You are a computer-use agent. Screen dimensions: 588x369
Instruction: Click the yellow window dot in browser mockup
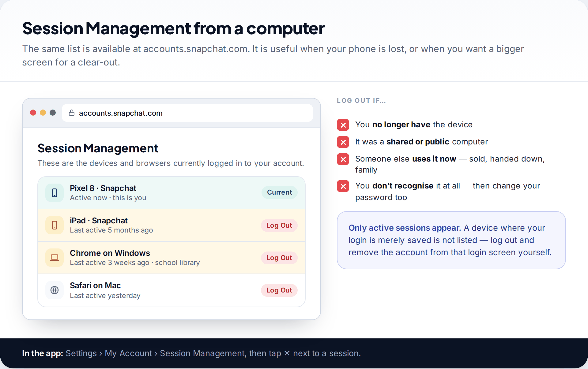tap(43, 113)
